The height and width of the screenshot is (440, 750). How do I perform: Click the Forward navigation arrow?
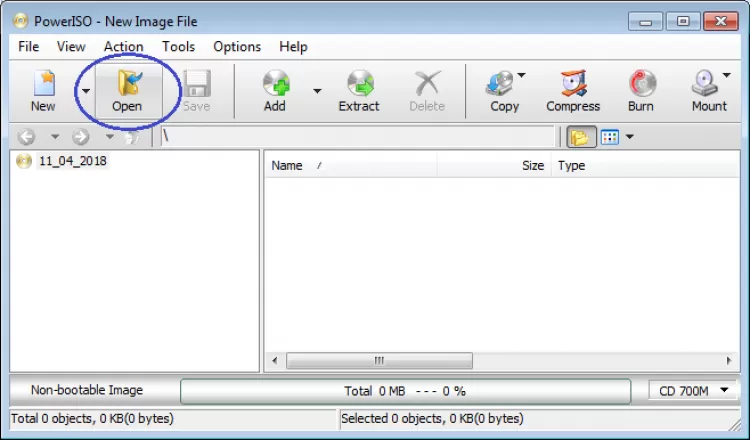81,137
